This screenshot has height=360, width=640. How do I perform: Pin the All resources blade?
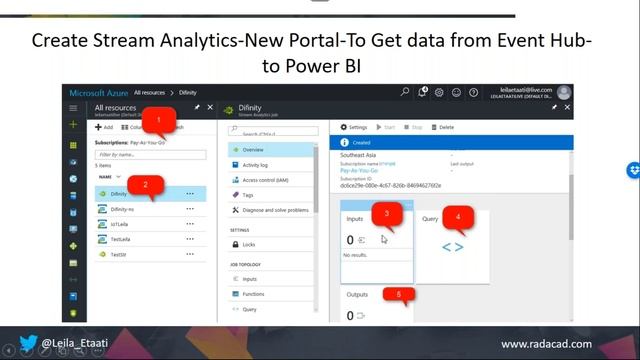(197, 107)
